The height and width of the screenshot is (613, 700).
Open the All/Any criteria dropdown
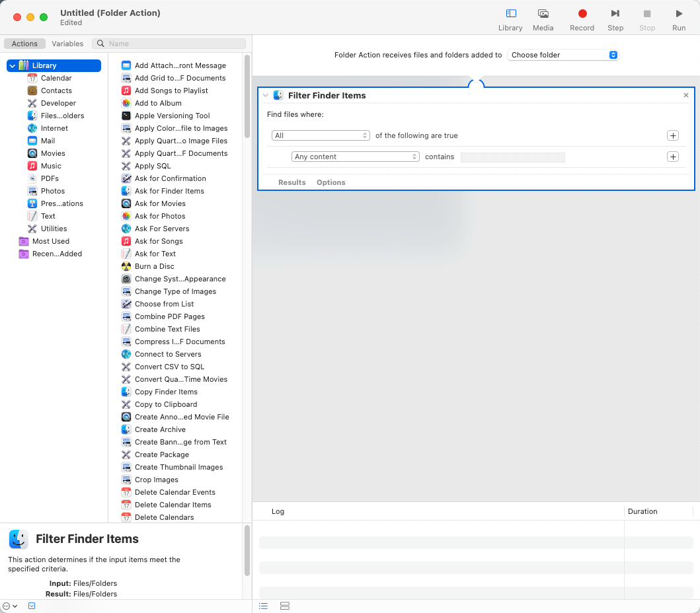tap(321, 135)
